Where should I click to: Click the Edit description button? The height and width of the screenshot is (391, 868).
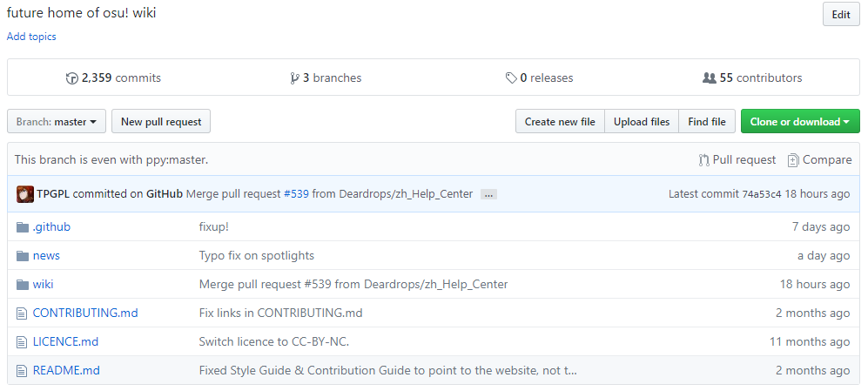(841, 15)
